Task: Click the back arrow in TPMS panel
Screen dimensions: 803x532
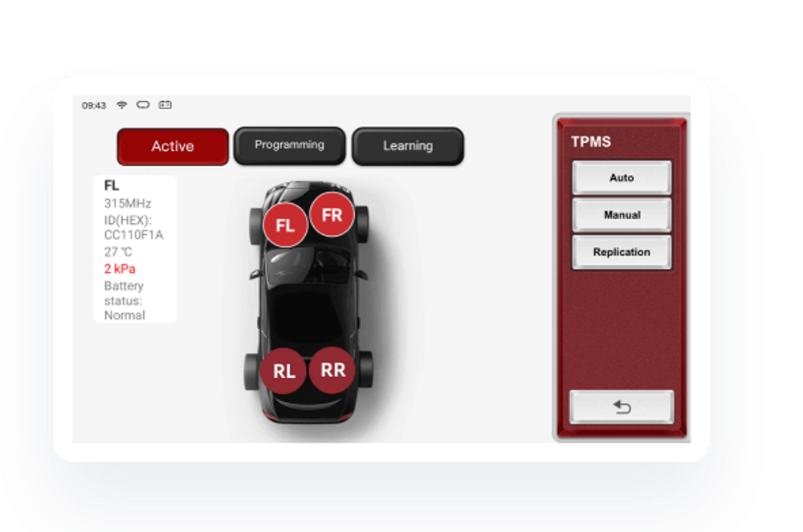Action: tap(621, 407)
